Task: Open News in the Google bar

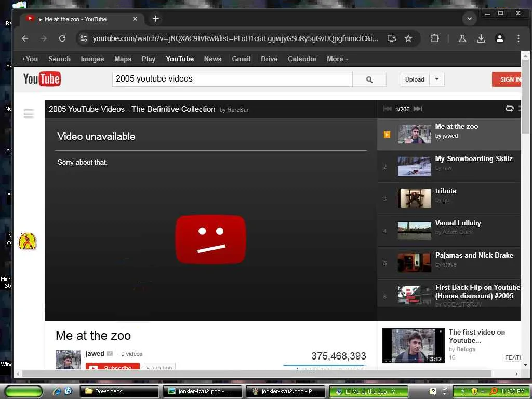Action: point(212,59)
